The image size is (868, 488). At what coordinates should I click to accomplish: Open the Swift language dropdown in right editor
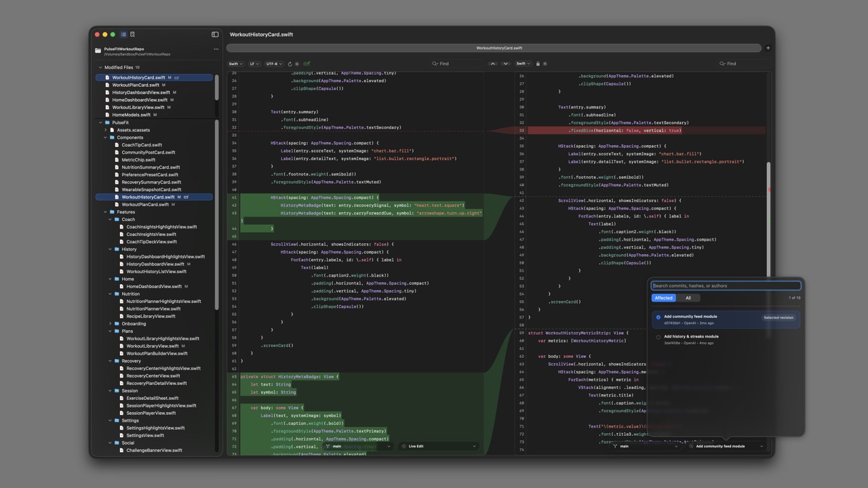(522, 64)
